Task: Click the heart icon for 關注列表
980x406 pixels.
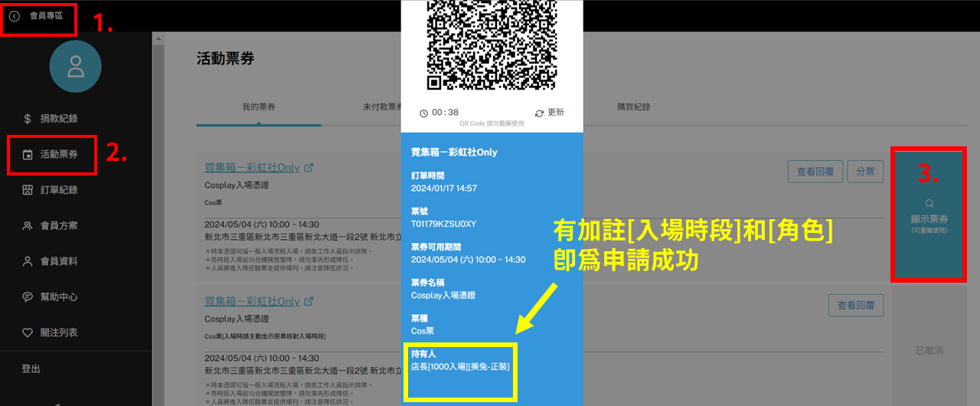Action: coord(28,332)
